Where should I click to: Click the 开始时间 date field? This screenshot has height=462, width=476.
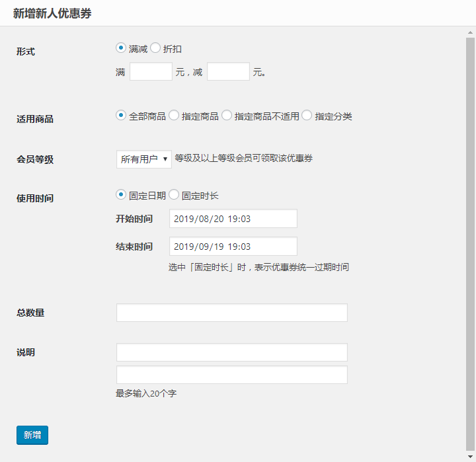[x=233, y=219]
